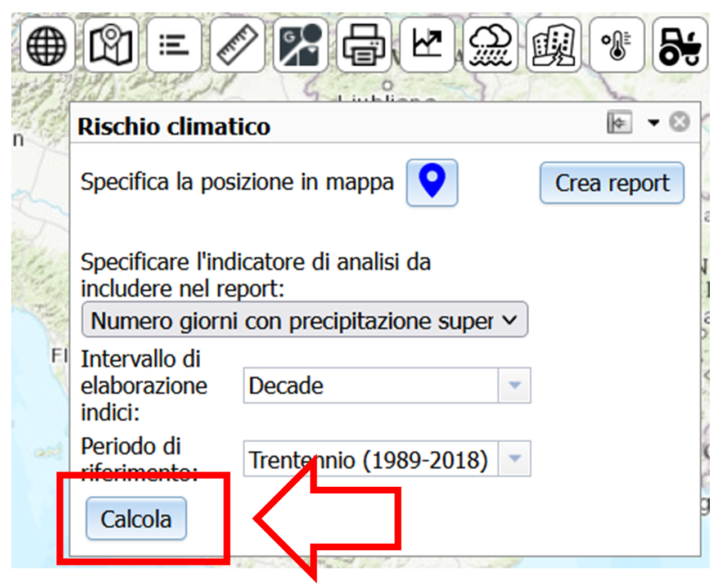Click the blue map pin position button
Viewport: 716px width, 588px height.
click(432, 182)
